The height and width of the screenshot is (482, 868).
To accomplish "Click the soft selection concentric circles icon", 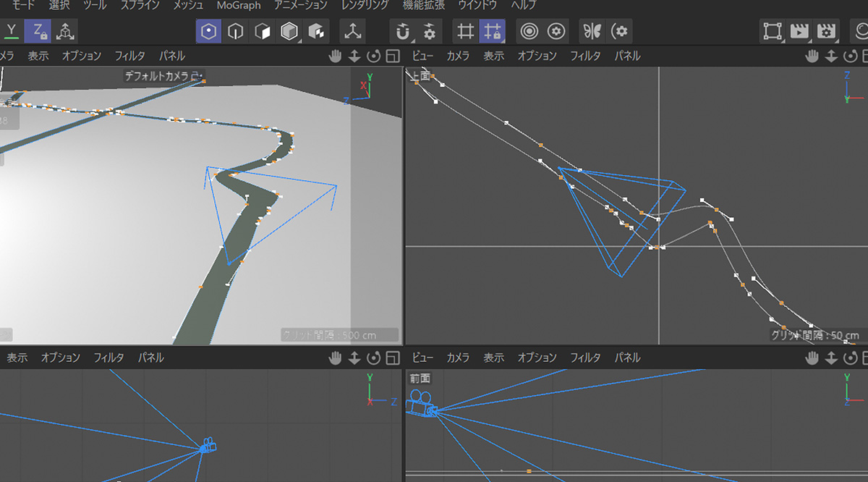I will coord(529,31).
